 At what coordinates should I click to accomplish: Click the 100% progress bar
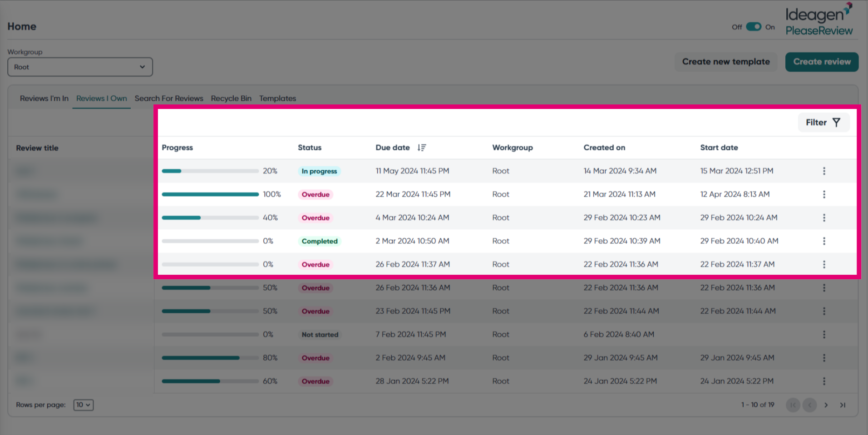pyautogui.click(x=210, y=194)
